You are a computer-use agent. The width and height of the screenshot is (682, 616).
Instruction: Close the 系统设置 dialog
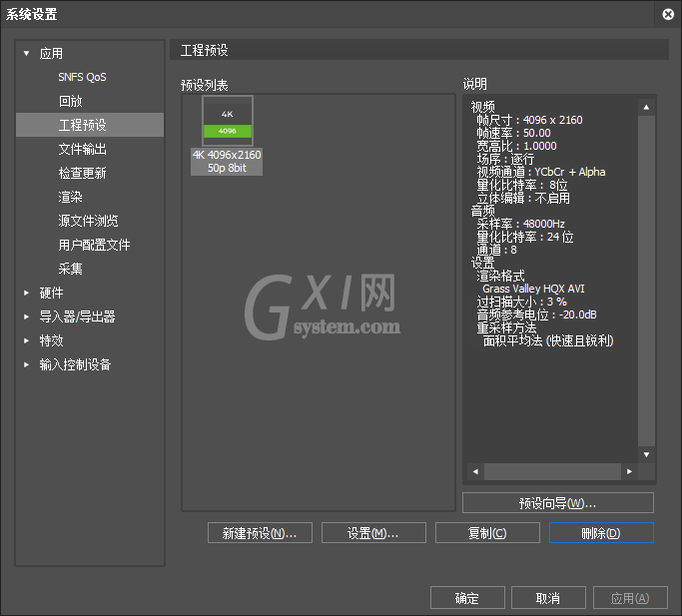point(668,14)
